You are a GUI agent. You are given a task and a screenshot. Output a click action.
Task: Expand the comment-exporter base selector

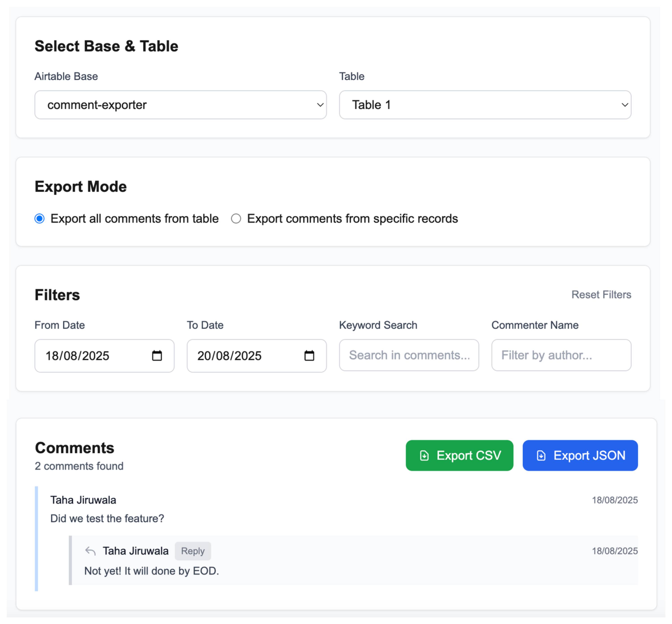[180, 105]
